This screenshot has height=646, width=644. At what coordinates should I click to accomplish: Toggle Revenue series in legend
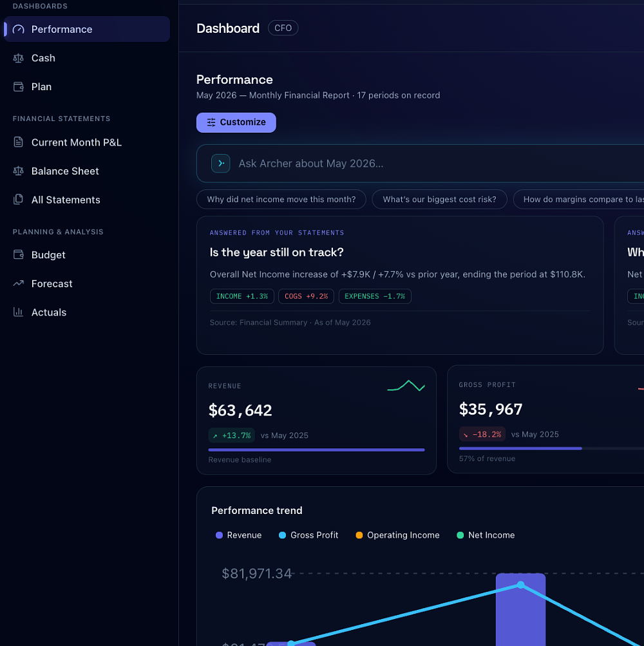(x=238, y=535)
